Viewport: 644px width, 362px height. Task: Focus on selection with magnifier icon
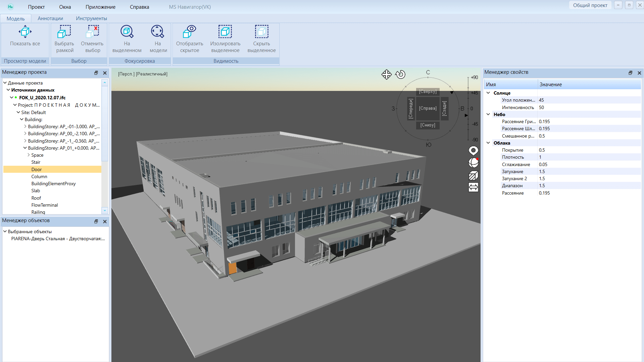pos(127,32)
